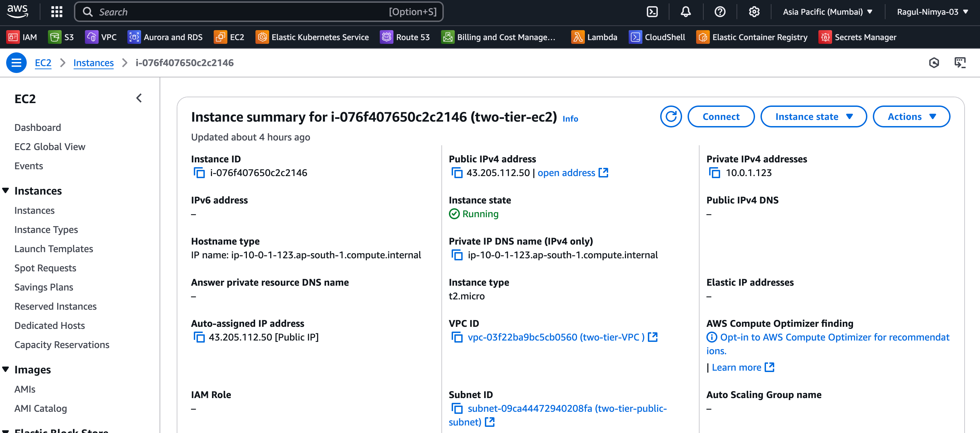The width and height of the screenshot is (980, 433).
Task: Refresh the instance summary
Action: [671, 116]
